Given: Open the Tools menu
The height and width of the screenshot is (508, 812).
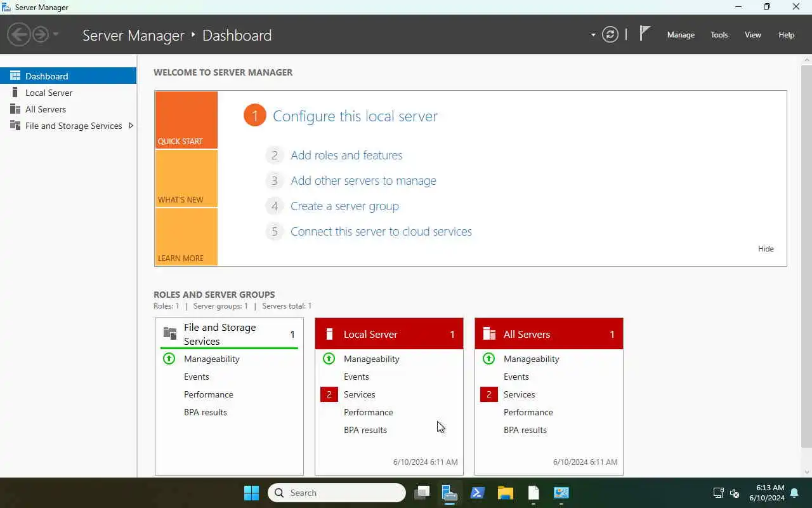Looking at the screenshot, I should (719, 35).
